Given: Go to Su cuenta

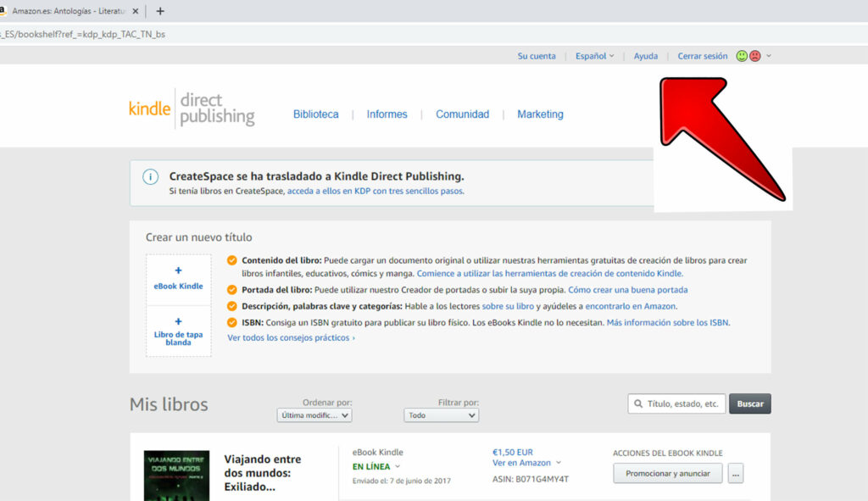Looking at the screenshot, I should click(x=537, y=56).
